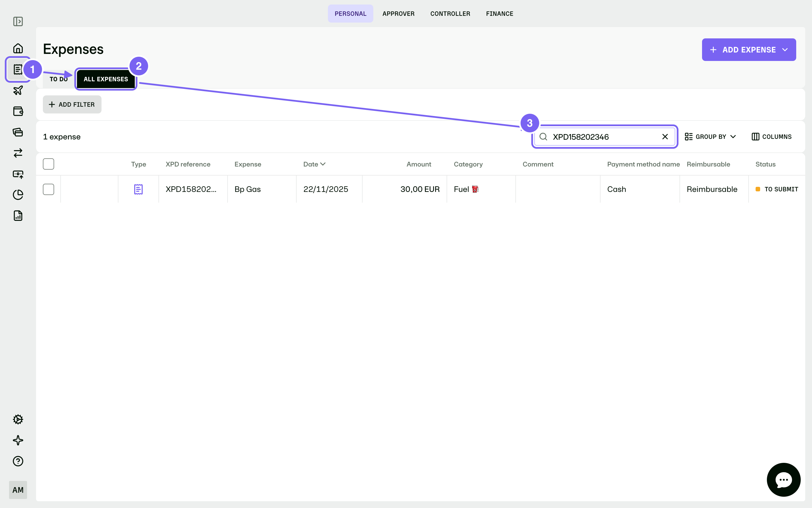Open the Travel airplane icon
Screen dimensions: 812x508
click(18, 90)
